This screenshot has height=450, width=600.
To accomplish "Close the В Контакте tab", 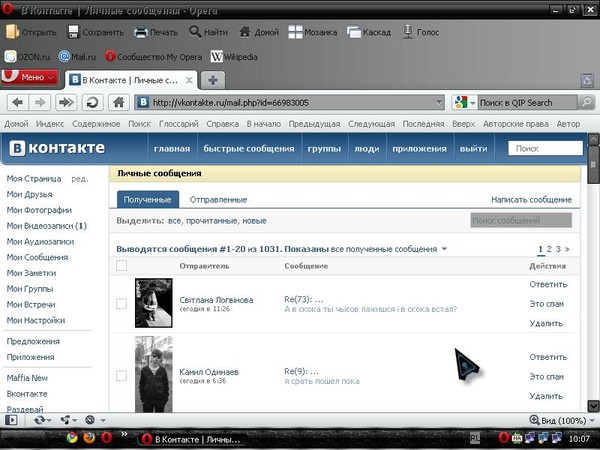I will click(189, 80).
